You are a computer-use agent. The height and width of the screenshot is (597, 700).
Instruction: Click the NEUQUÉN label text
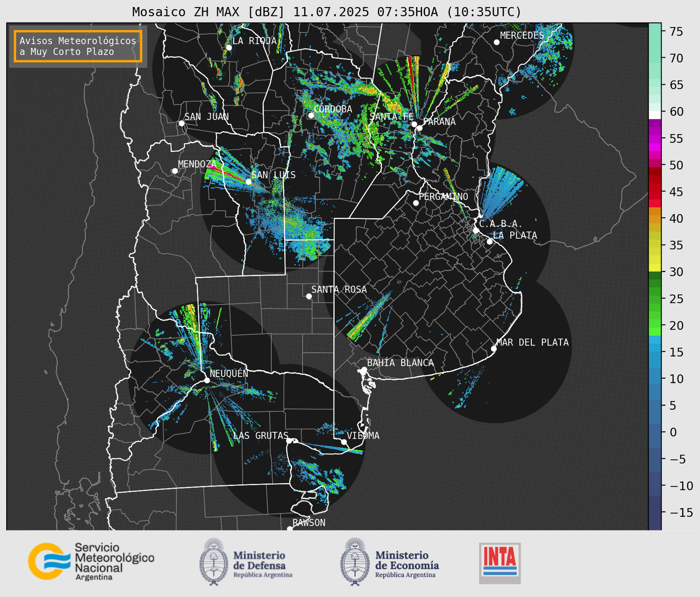229,373
